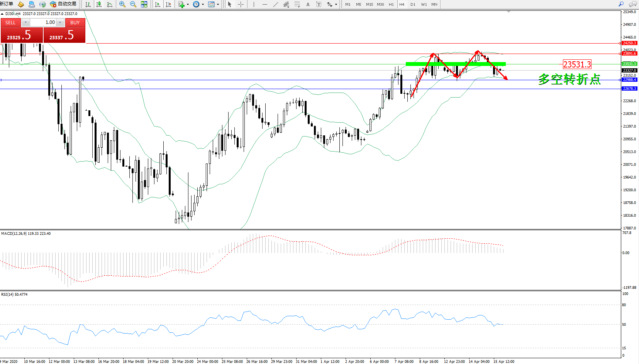Open the indicators list dropdown arrow
Viewport: 639px width, 364px height.
pyautogui.click(x=188, y=5)
